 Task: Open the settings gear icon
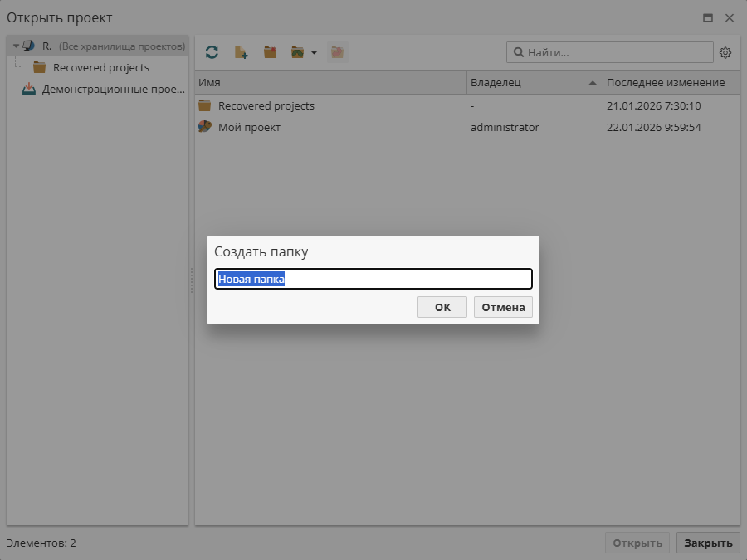point(725,51)
